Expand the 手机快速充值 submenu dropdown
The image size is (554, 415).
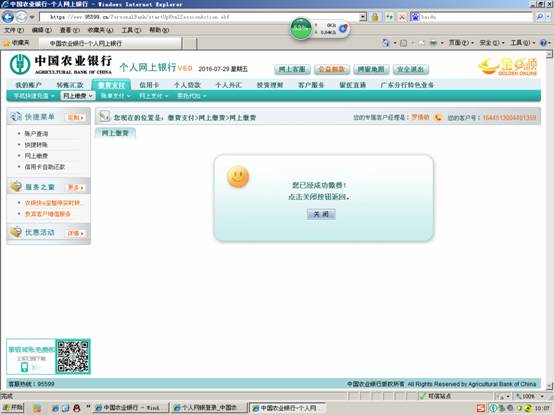pyautogui.click(x=34, y=96)
